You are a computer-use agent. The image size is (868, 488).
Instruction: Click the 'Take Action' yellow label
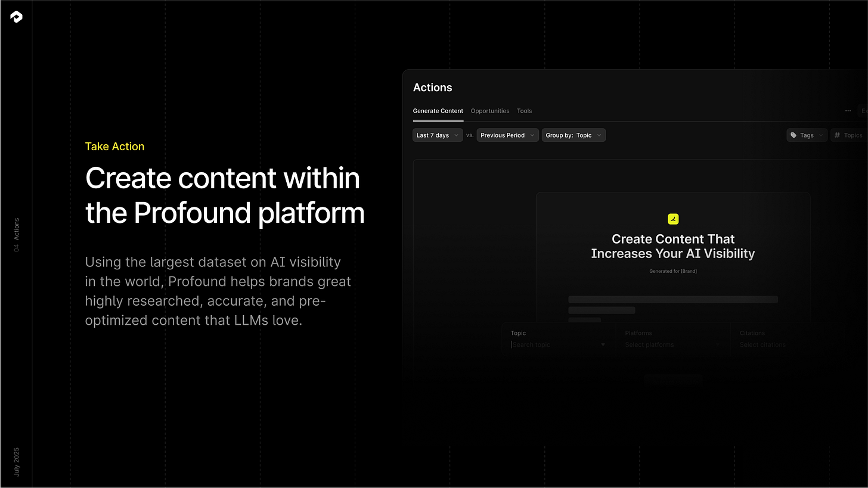(x=114, y=147)
